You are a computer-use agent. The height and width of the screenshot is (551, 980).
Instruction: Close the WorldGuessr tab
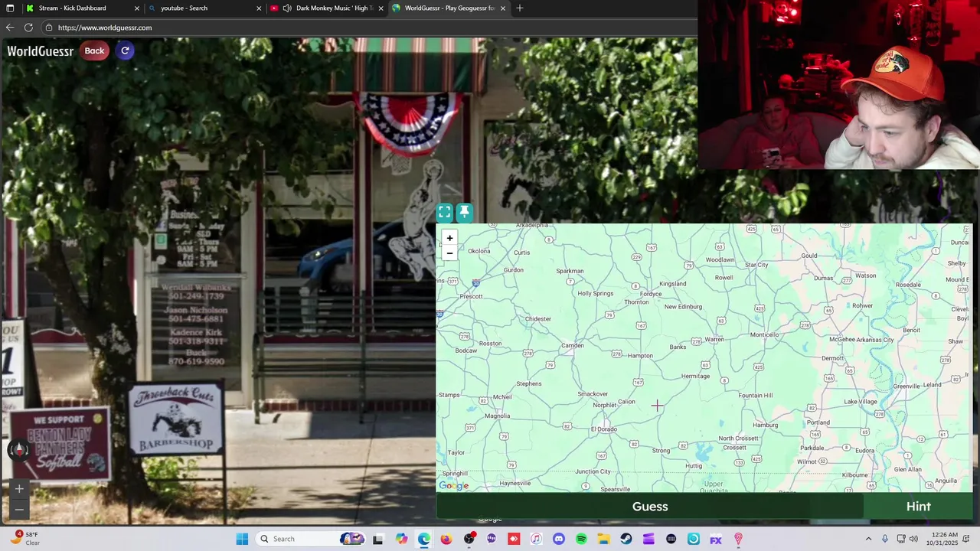[x=501, y=8]
